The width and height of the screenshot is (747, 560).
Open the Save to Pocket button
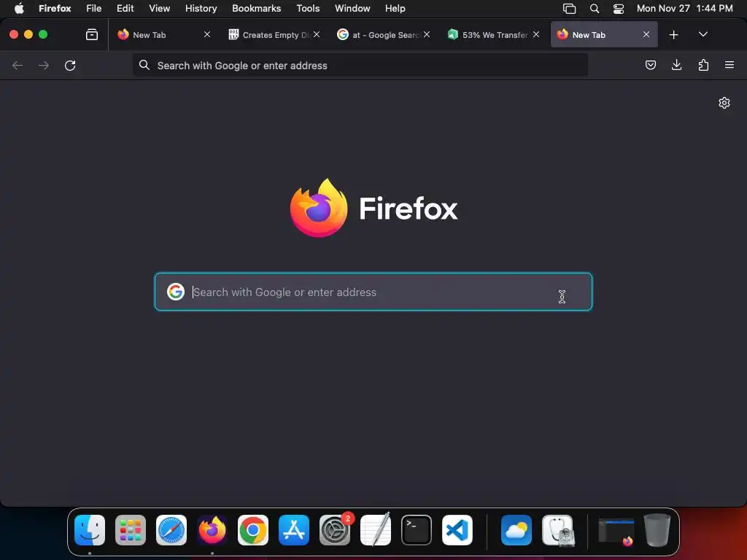(650, 65)
